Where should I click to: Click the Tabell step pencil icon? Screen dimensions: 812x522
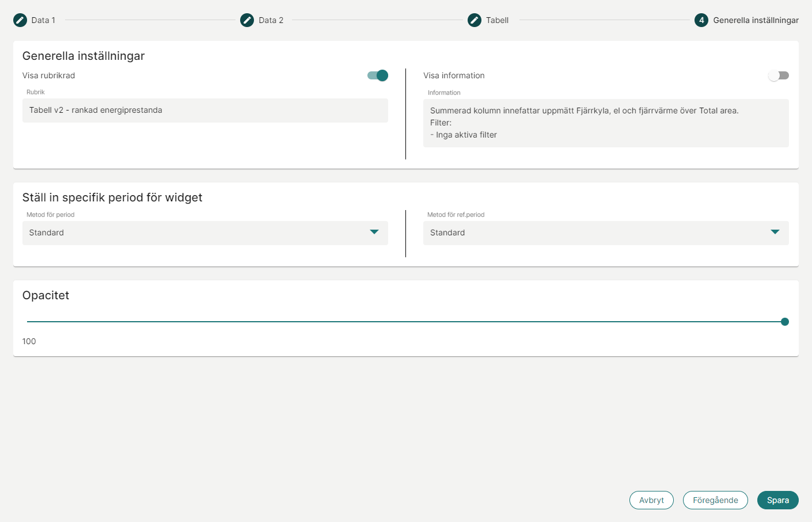coord(475,20)
